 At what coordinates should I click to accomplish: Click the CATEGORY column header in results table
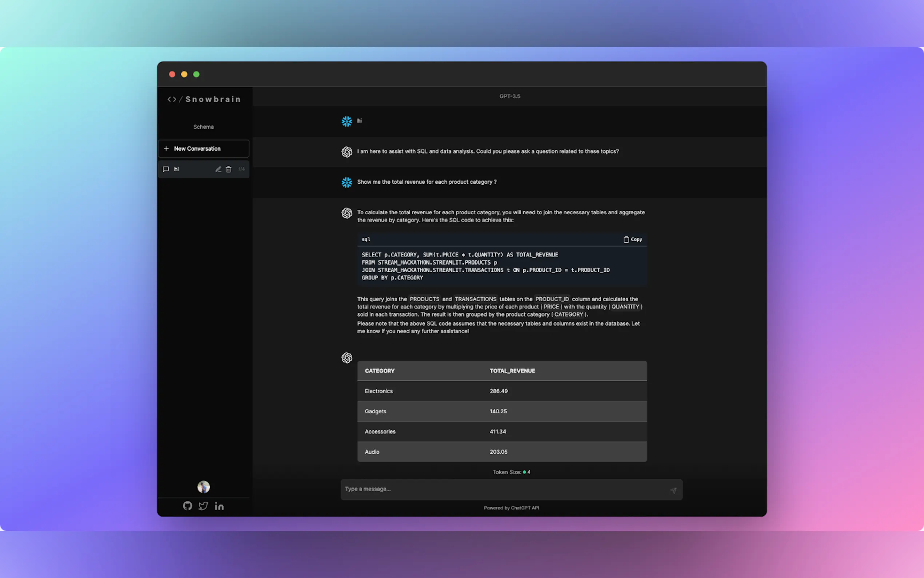(x=379, y=371)
